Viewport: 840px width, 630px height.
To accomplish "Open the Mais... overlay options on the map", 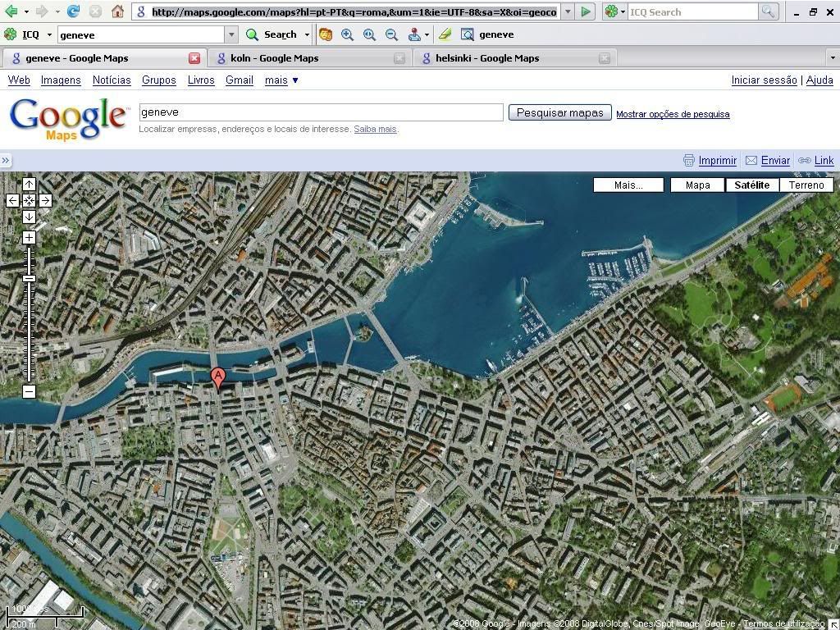I will (628, 185).
